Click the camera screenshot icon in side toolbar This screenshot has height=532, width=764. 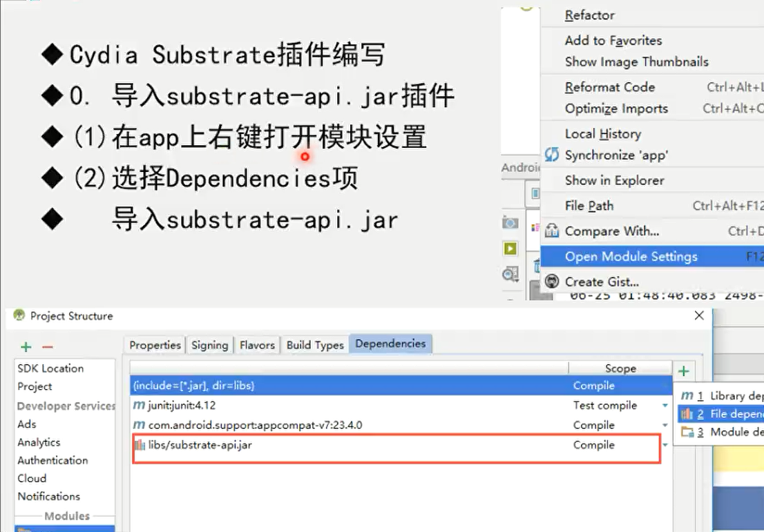coord(510,223)
